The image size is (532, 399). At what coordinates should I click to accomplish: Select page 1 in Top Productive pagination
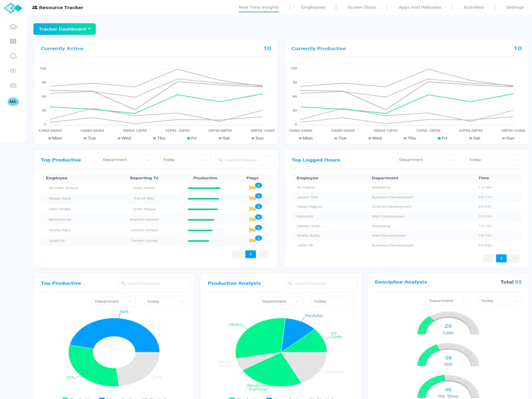point(251,254)
